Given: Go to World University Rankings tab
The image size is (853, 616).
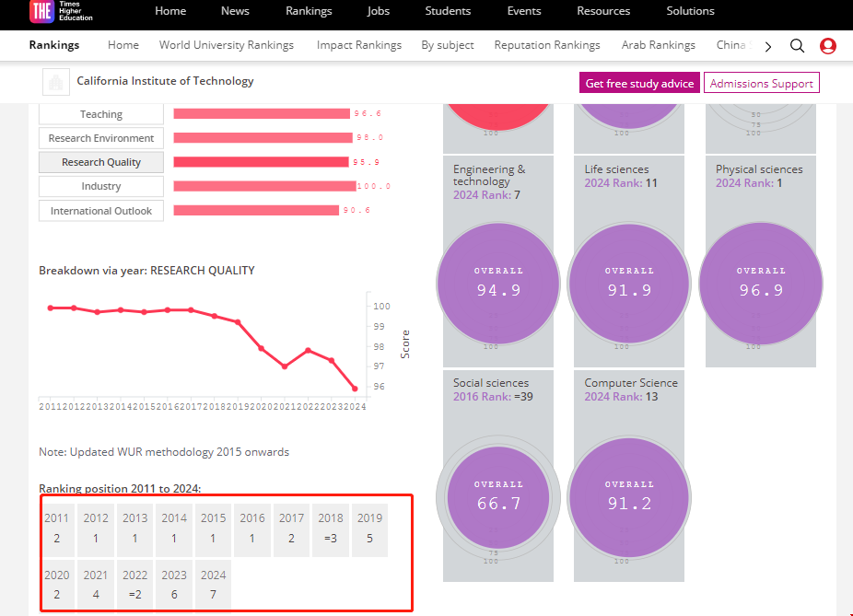Looking at the screenshot, I should tap(227, 45).
